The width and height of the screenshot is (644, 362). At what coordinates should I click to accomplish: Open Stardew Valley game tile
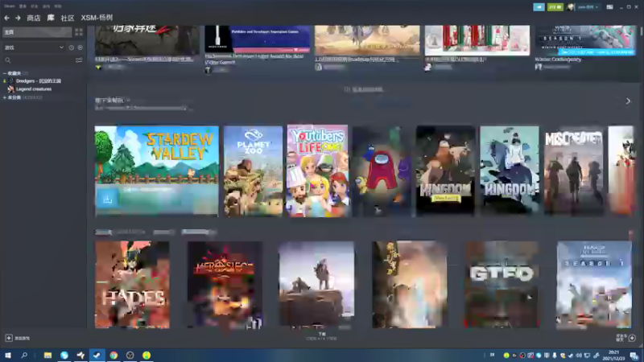pos(156,171)
